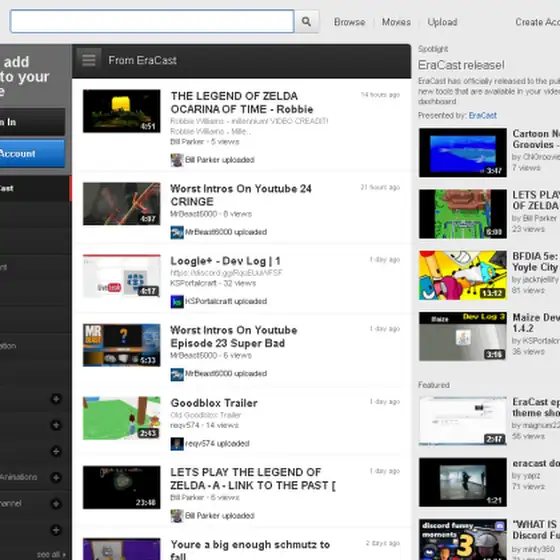The image size is (560, 560).
Task: Select the EraCast sidebar tab
Action: (35, 188)
